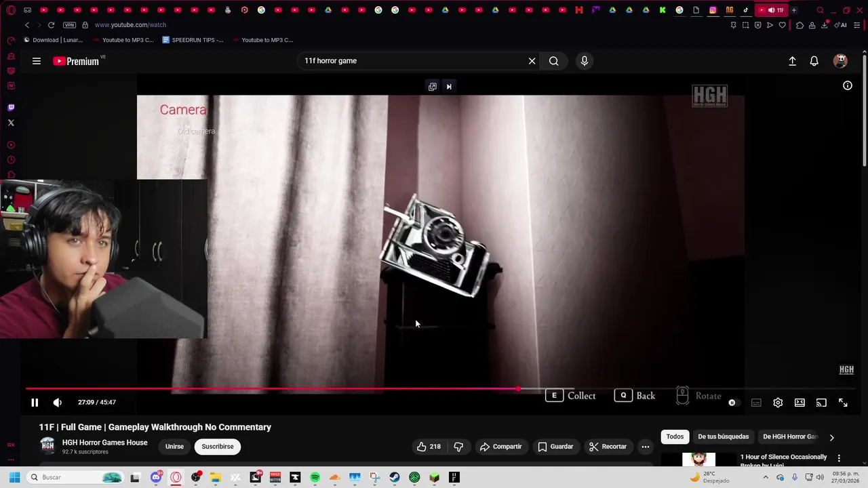Expand more filter chips with right chevron

click(831, 437)
